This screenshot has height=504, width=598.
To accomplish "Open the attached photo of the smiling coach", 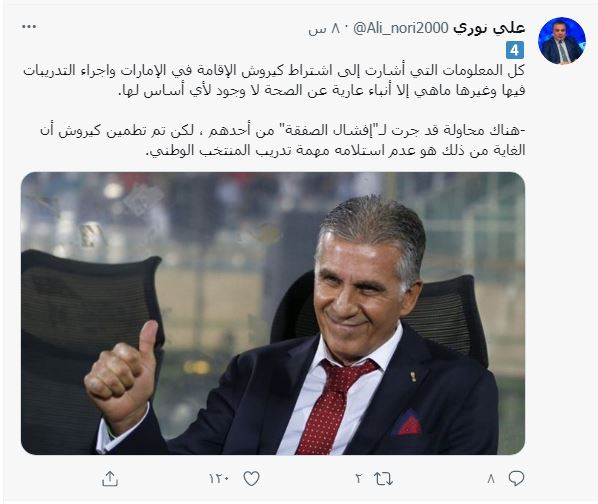I will point(273,313).
